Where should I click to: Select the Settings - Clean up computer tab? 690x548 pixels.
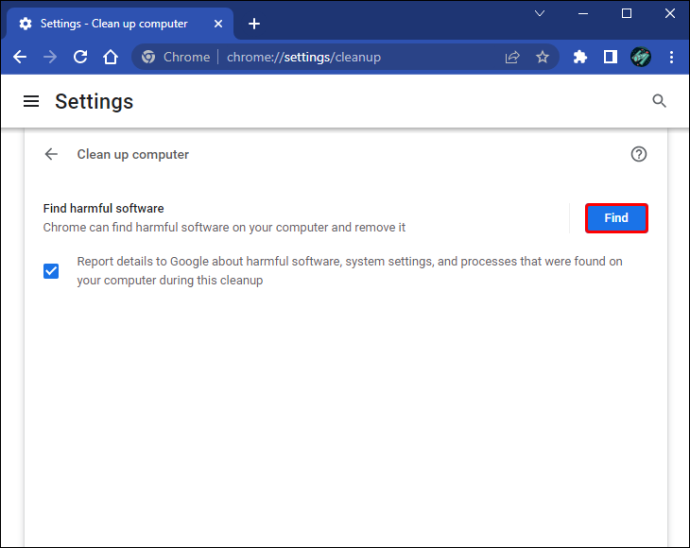point(119,24)
